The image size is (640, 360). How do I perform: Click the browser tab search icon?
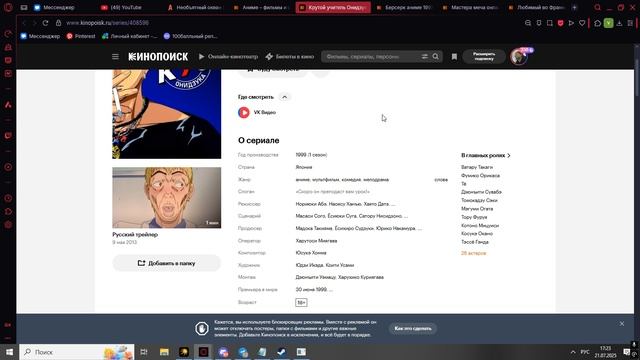click(597, 7)
